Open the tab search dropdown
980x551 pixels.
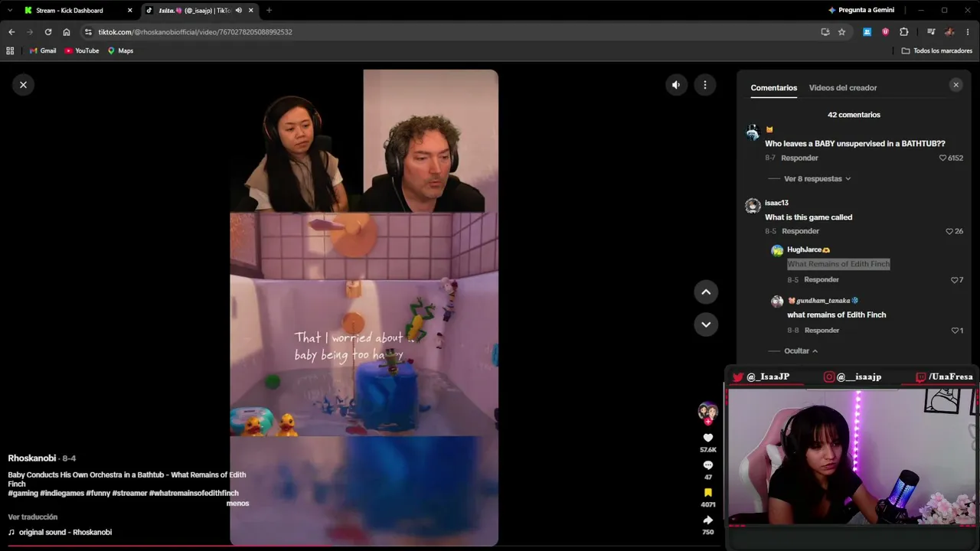click(10, 11)
